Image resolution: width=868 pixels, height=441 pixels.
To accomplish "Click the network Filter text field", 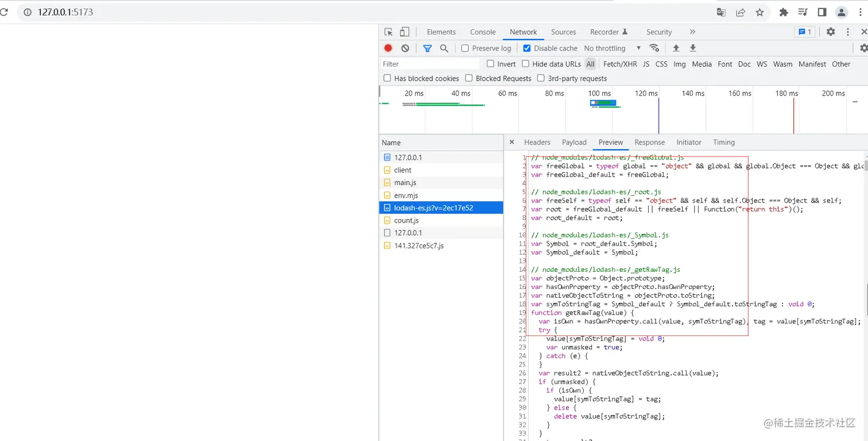I will coord(431,64).
